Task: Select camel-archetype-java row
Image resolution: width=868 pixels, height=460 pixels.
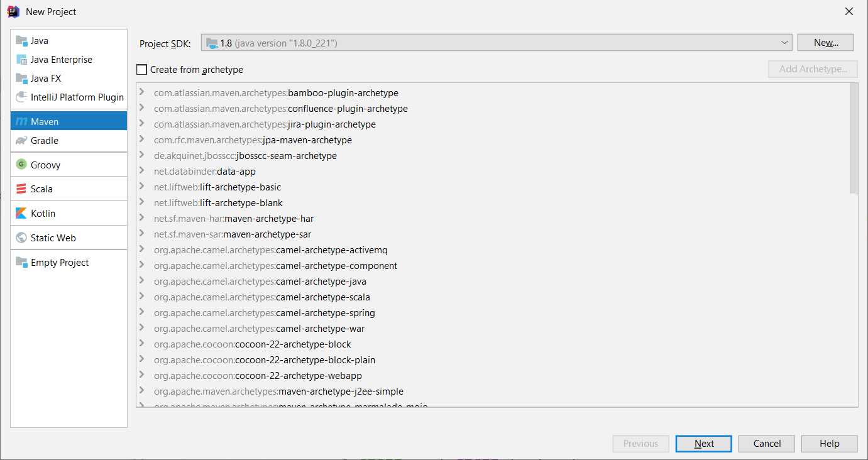Action: click(x=492, y=282)
